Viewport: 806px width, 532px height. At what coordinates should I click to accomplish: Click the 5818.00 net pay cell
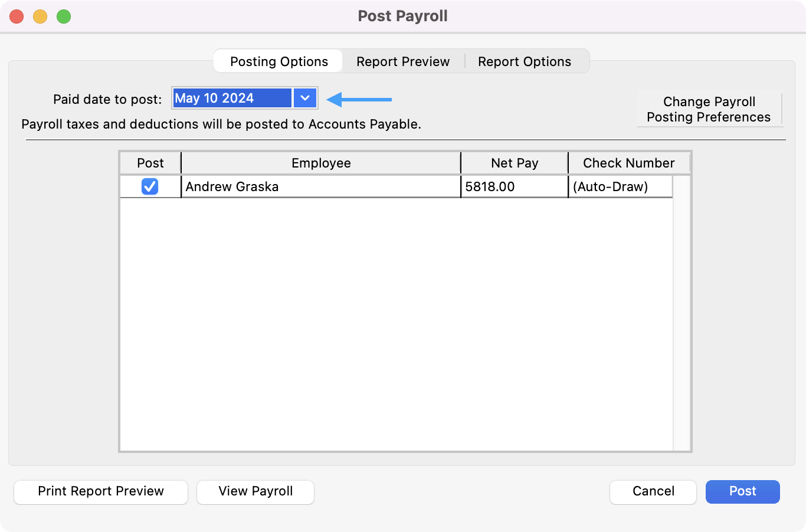click(514, 186)
